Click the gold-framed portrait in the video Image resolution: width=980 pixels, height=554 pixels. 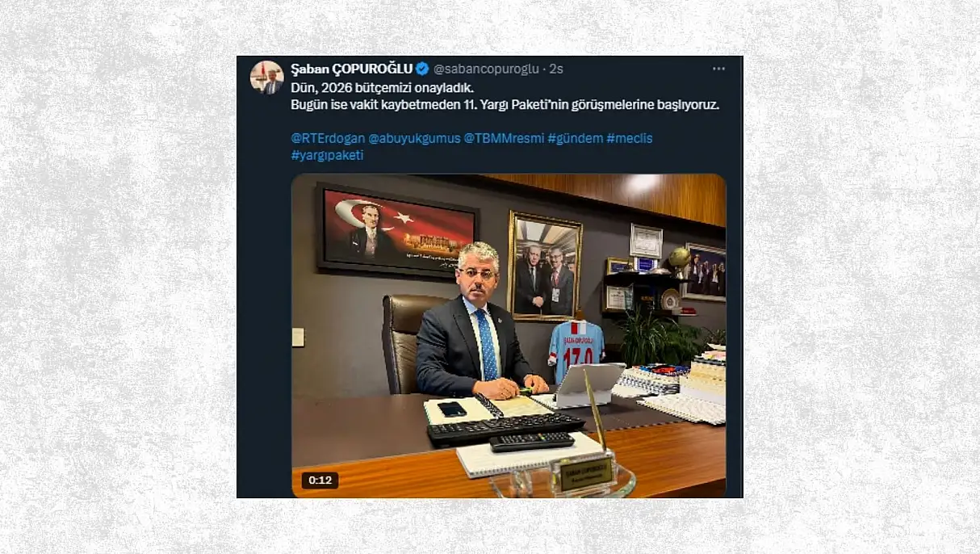click(545, 267)
